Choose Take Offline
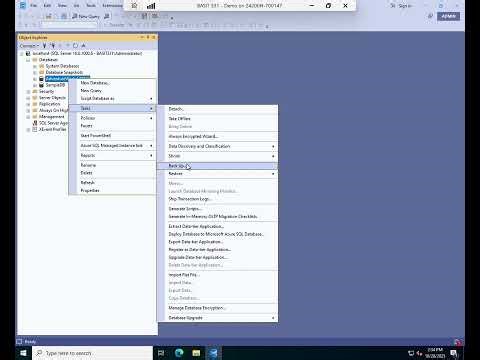This screenshot has width=480, height=360. click(x=217, y=119)
